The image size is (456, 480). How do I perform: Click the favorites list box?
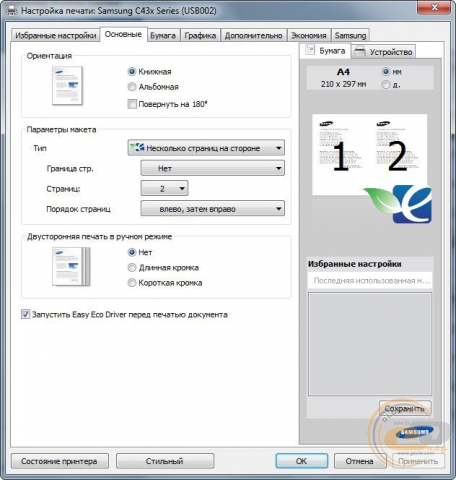[x=370, y=344]
